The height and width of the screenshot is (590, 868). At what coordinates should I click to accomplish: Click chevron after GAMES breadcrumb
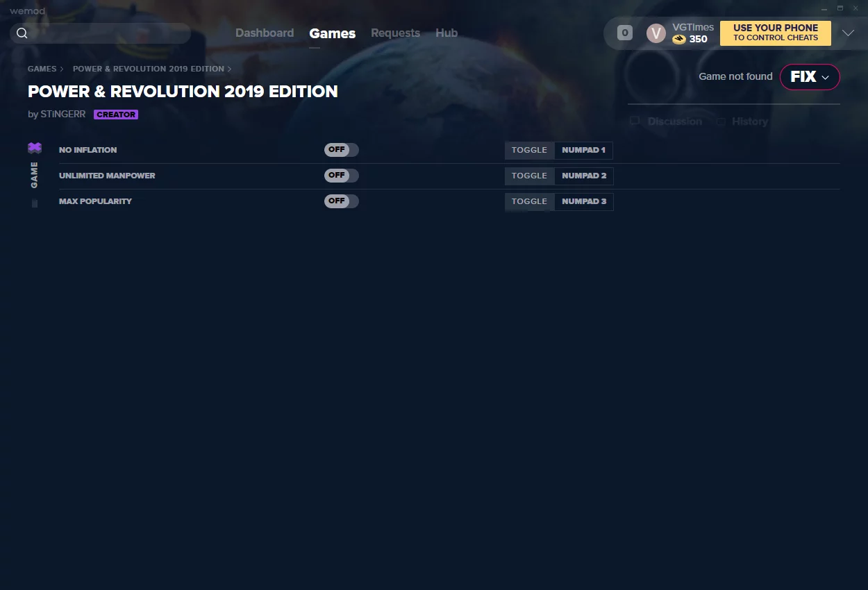click(x=62, y=69)
